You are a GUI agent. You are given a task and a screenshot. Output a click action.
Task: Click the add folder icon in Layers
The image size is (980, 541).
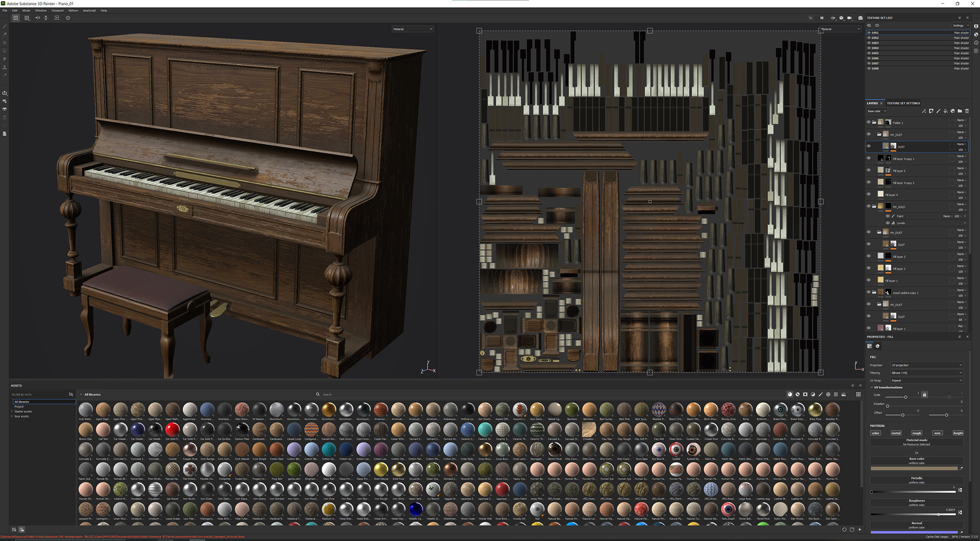tap(960, 111)
